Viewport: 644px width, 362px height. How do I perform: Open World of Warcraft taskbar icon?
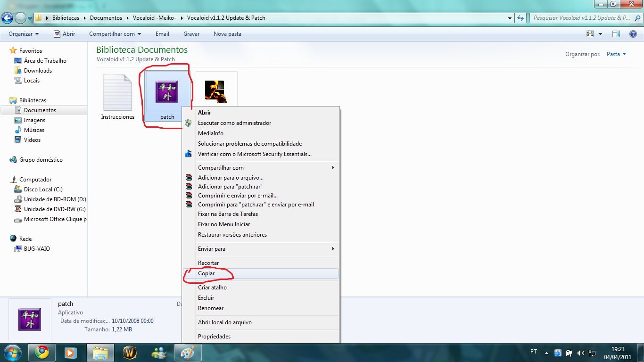click(x=129, y=353)
